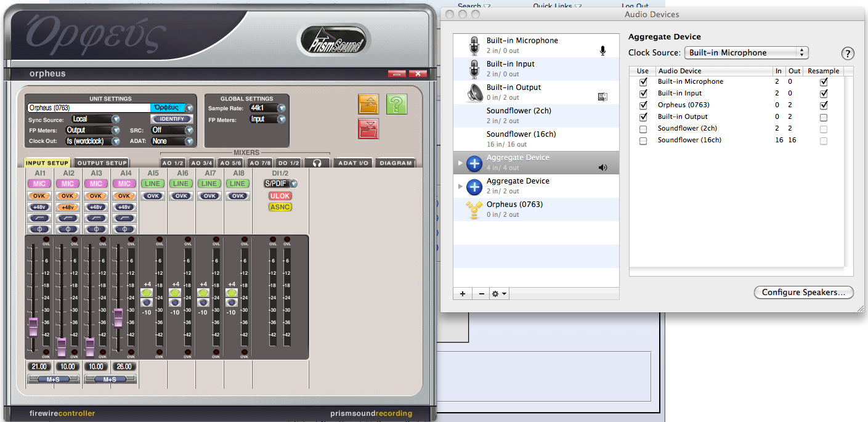Add a device with the plus button

463,294
